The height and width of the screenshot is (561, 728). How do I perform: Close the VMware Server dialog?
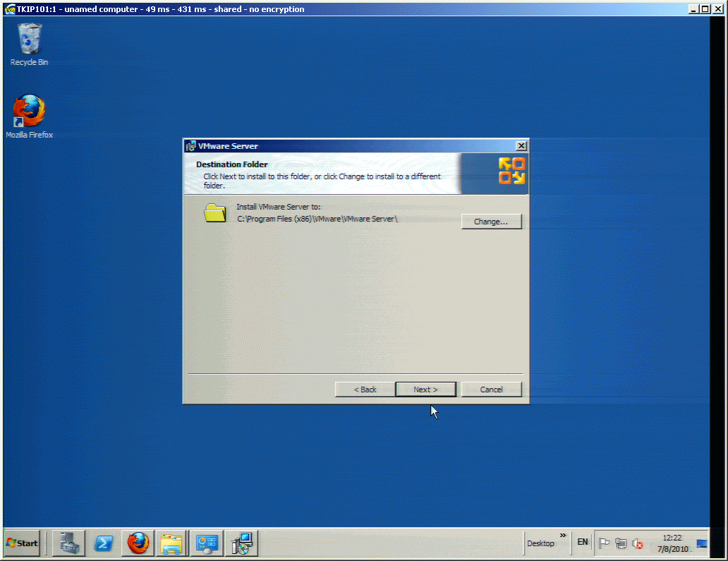pyautogui.click(x=521, y=146)
